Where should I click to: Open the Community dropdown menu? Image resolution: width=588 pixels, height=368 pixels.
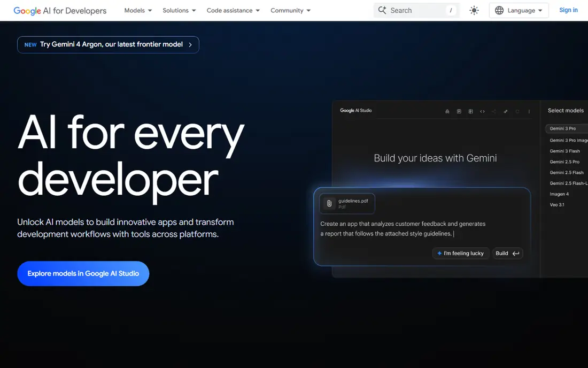[x=291, y=11]
